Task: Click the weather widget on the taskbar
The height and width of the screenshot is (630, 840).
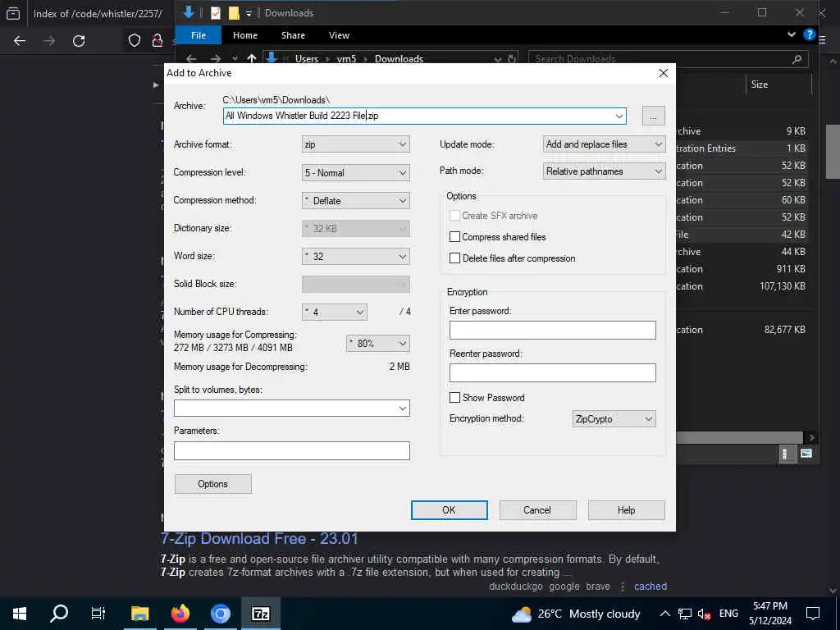Action: [x=576, y=614]
